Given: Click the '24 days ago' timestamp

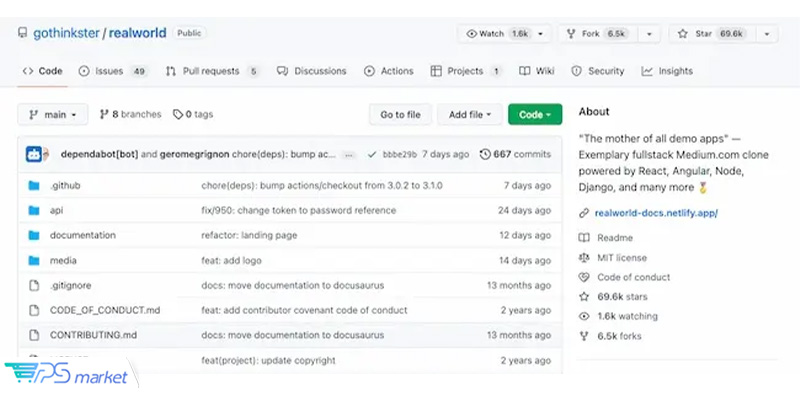Looking at the screenshot, I should (524, 210).
